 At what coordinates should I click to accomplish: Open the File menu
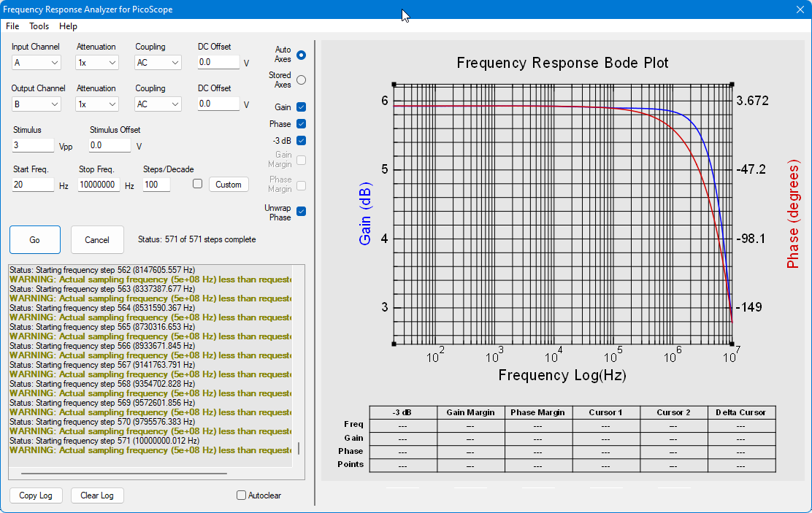tap(12, 26)
